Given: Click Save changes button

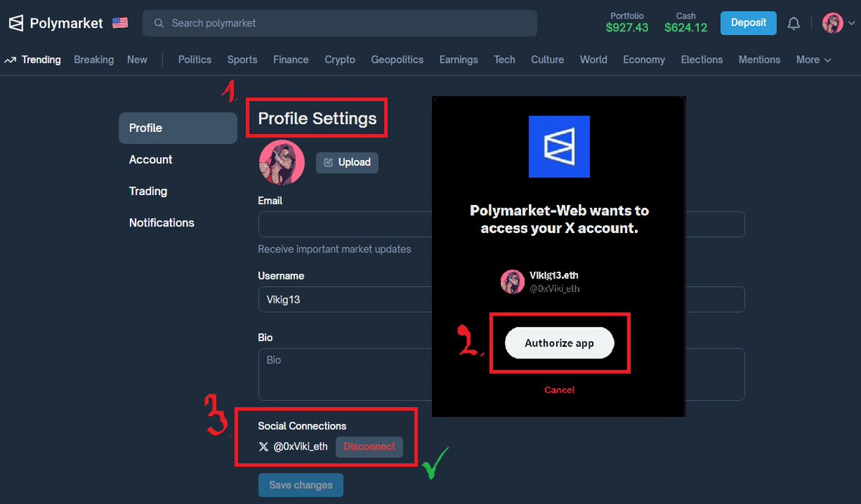Looking at the screenshot, I should (301, 485).
